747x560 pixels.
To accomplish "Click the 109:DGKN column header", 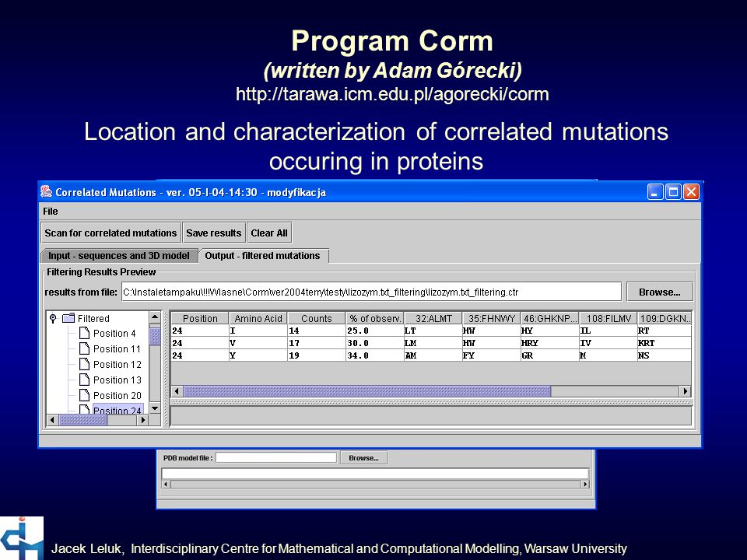I will click(x=665, y=319).
